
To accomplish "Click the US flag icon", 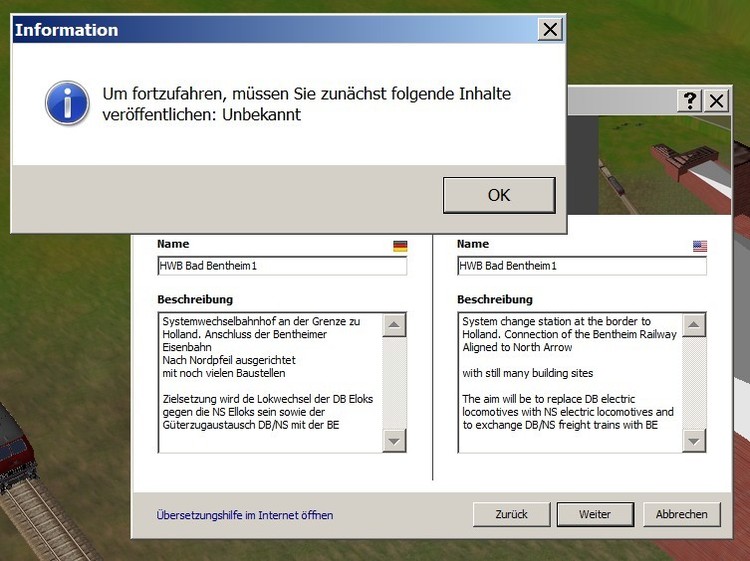I will click(x=700, y=246).
